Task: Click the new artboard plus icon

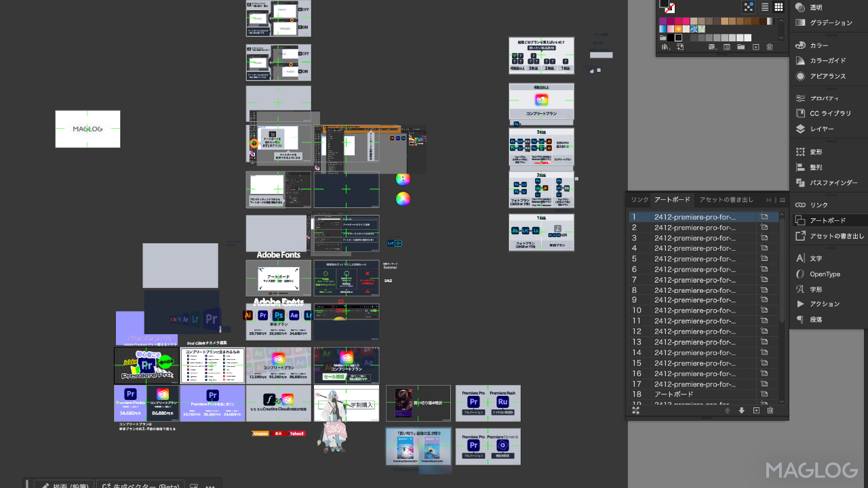Action: coord(756,410)
